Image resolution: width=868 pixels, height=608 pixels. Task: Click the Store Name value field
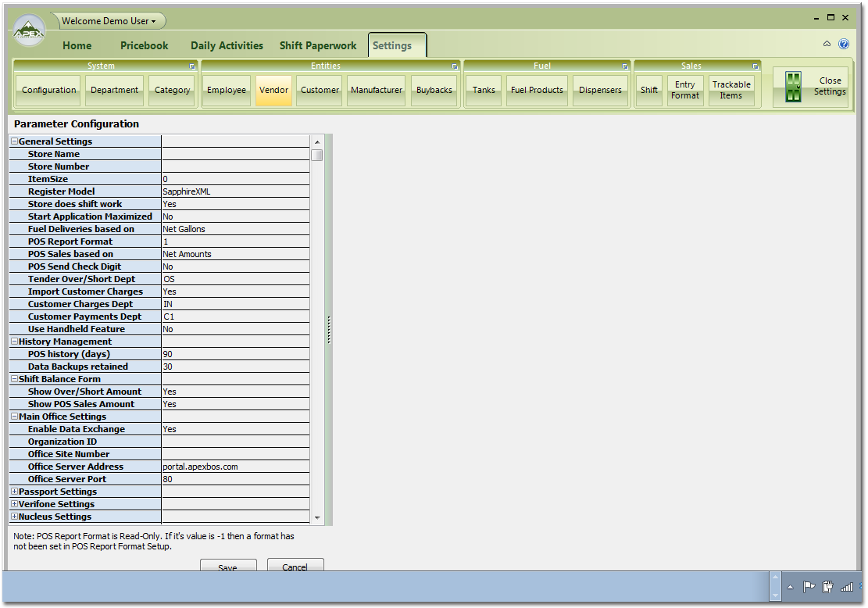click(x=235, y=154)
